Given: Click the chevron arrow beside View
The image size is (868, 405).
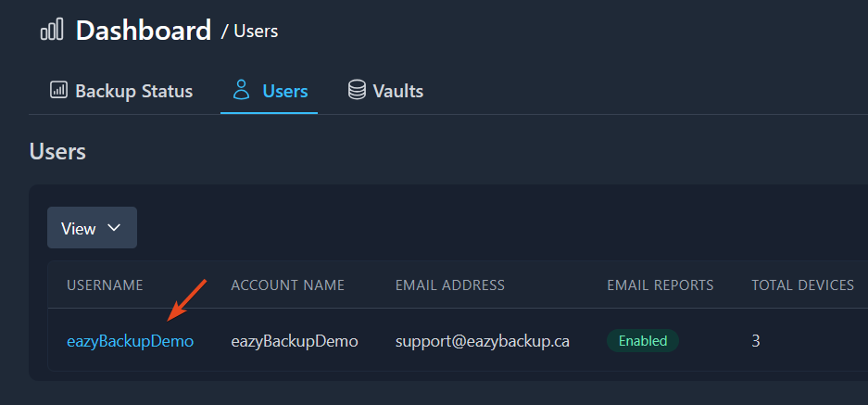Looking at the screenshot, I should (115, 228).
